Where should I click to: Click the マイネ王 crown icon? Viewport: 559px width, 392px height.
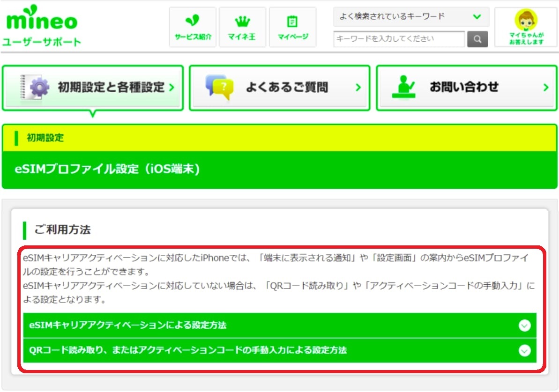coord(242,21)
